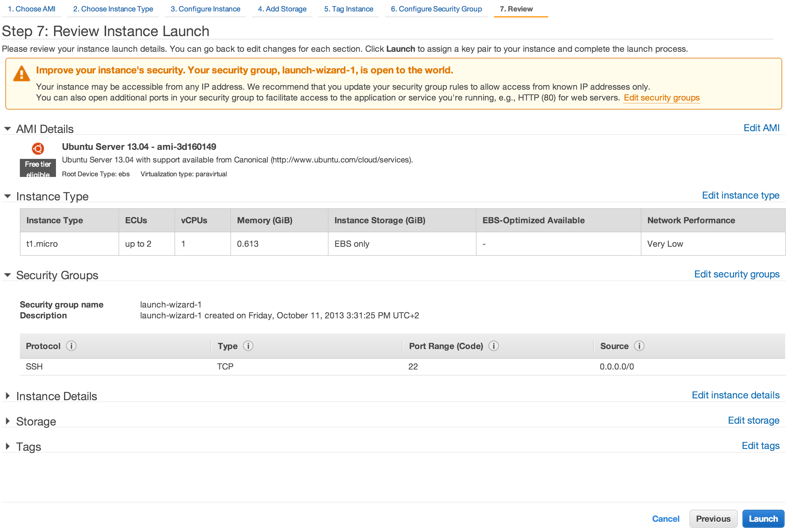The height and width of the screenshot is (532, 793).
Task: Click the Type column info icon
Action: [x=248, y=346]
